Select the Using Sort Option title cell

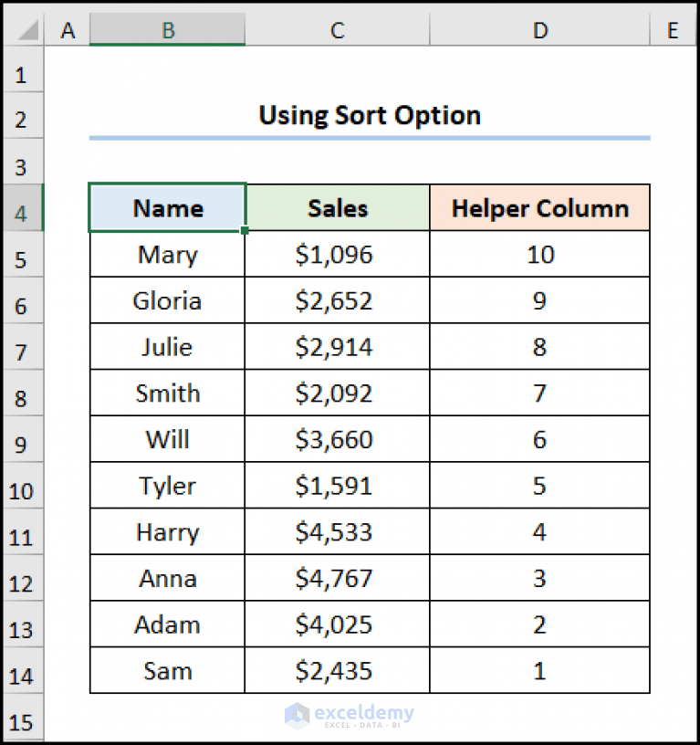[x=370, y=116]
